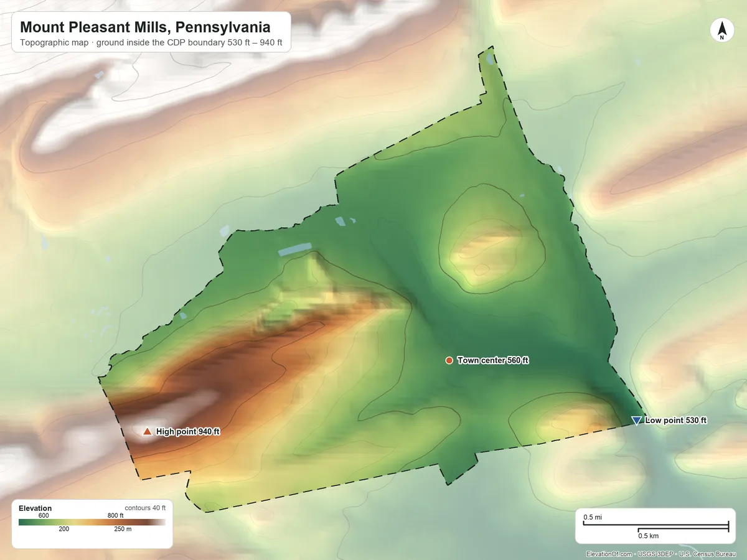This screenshot has height=560, width=747.
Task: Click the 'Elevation' legend heading
Action: tap(35, 508)
